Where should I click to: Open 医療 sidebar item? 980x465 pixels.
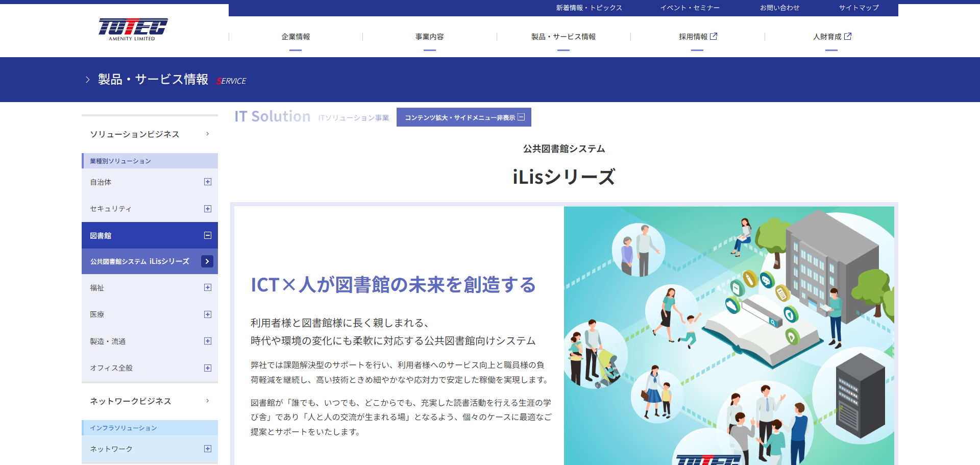tap(97, 314)
